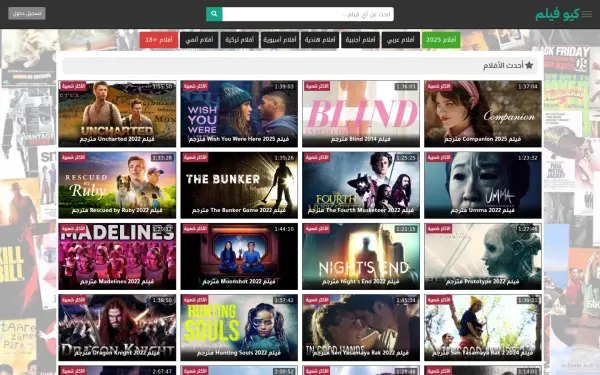Open the Prototype 2022 movie thumbnail
Viewport: 600px width, 375px height.
pos(483,256)
